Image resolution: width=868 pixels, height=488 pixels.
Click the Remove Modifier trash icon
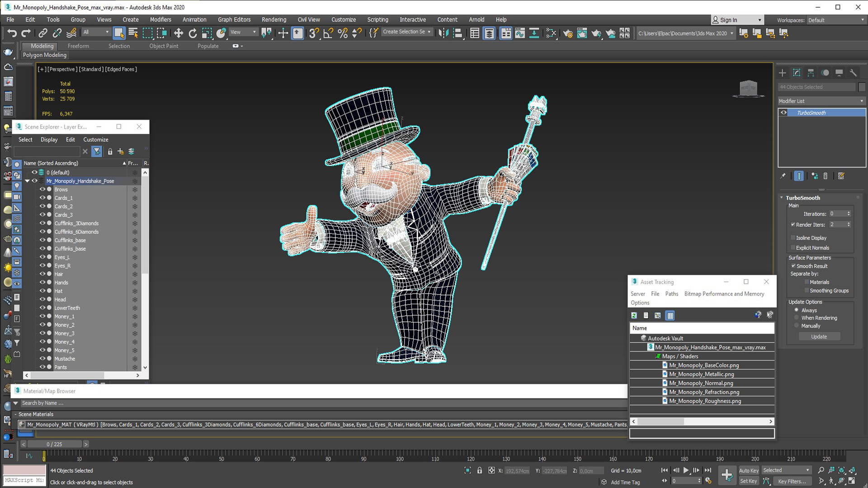(x=826, y=176)
